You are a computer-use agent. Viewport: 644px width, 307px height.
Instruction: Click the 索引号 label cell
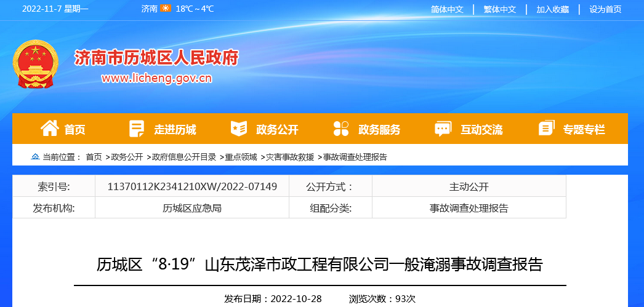[x=54, y=187]
